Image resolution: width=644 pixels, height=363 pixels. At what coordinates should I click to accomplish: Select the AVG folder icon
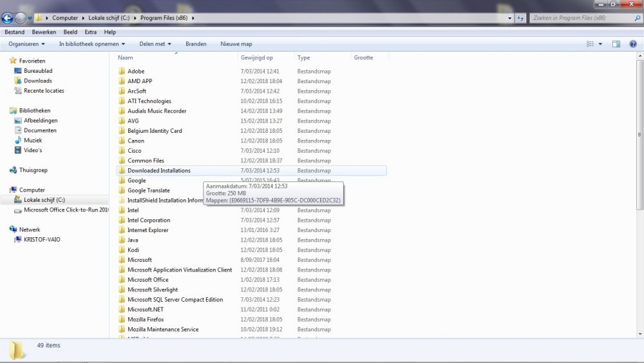[122, 121]
